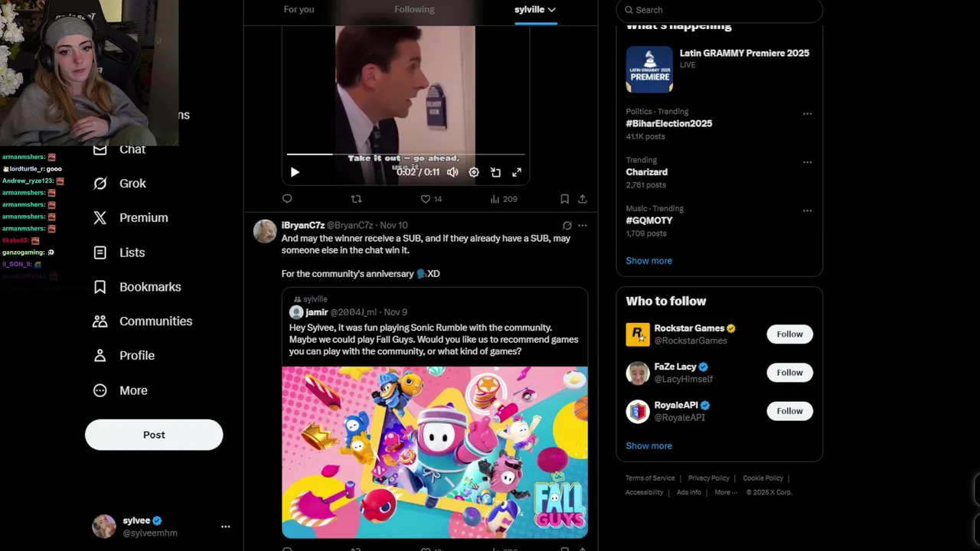Viewport: 980px width, 551px height.
Task: Bookmark the video post
Action: [x=564, y=199]
